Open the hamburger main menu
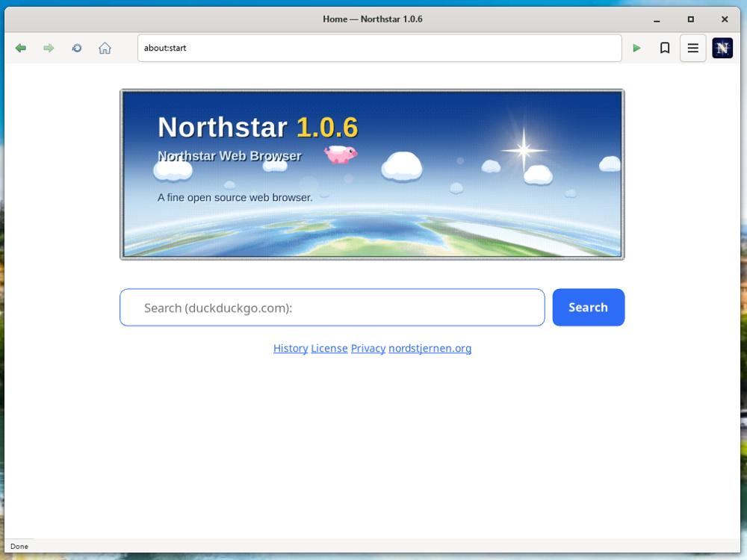747x560 pixels. coord(692,48)
